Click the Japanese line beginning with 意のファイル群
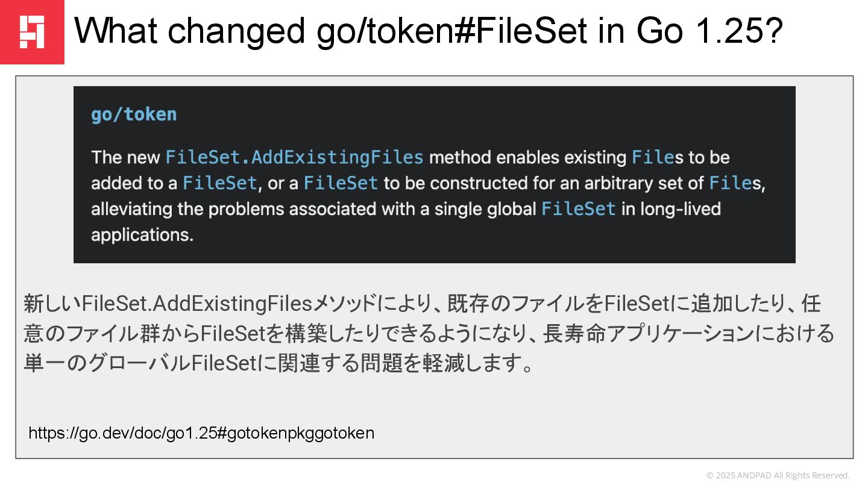This screenshot has height=488, width=868. (x=429, y=334)
